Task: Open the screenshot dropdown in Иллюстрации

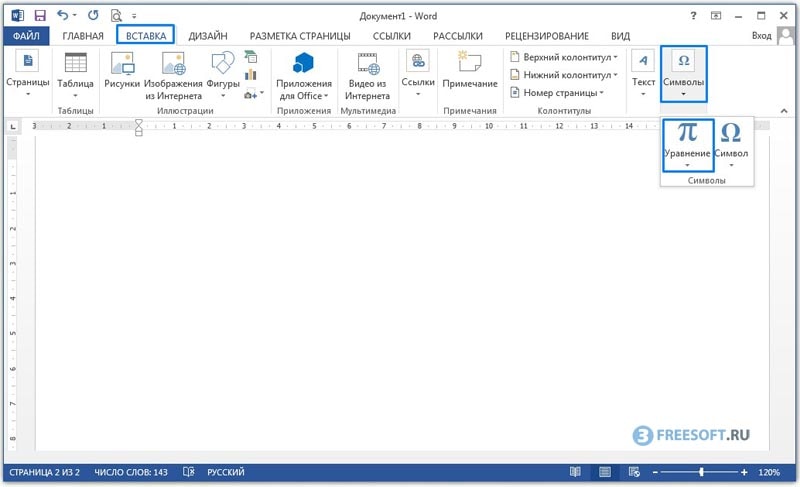Action: [x=254, y=93]
